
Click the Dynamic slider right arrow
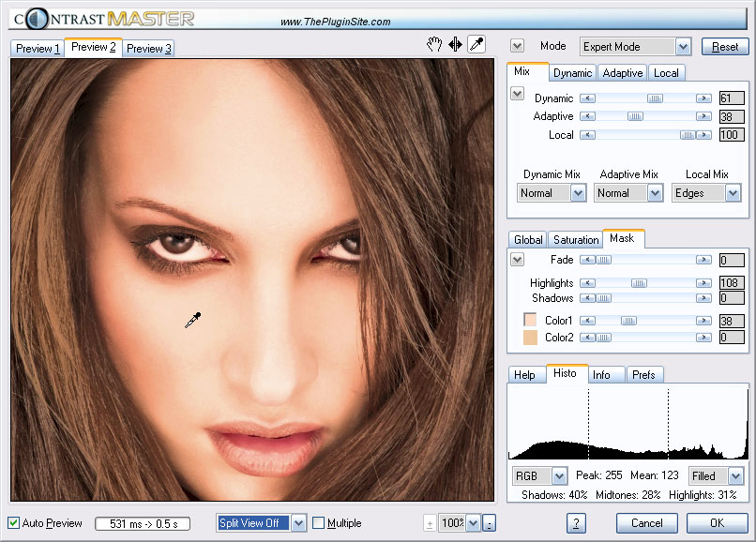pyautogui.click(x=703, y=98)
